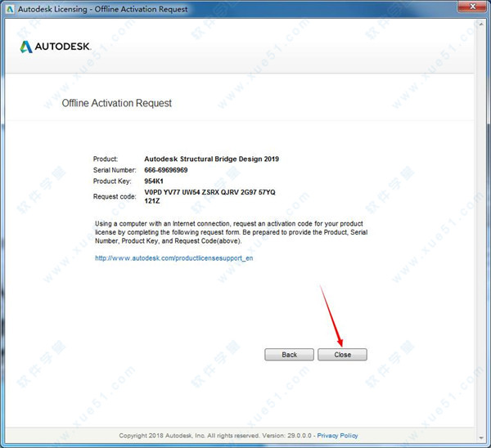Click the Request code field label
Image resolution: width=491 pixels, height=448 pixels.
115,196
